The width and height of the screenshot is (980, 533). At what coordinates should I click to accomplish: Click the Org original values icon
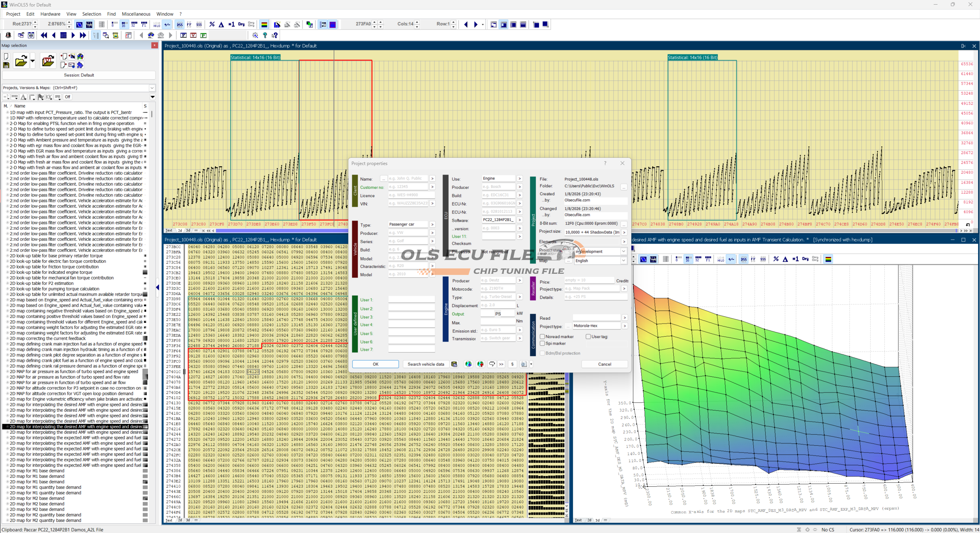pyautogui.click(x=241, y=25)
